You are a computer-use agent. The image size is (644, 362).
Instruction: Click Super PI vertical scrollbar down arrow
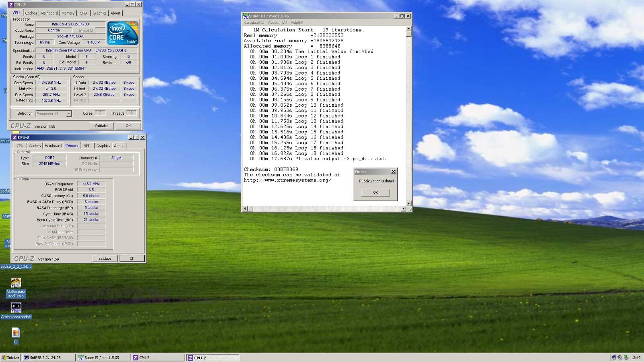pos(409,203)
